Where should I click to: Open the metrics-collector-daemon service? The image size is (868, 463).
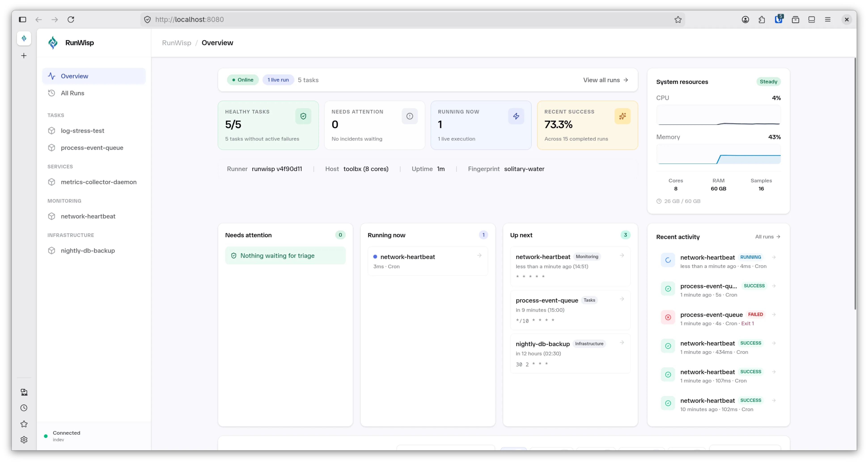[94, 182]
